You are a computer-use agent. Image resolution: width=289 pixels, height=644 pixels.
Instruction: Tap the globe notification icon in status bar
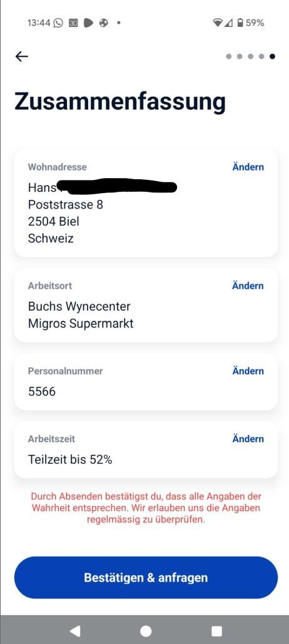[x=104, y=22]
